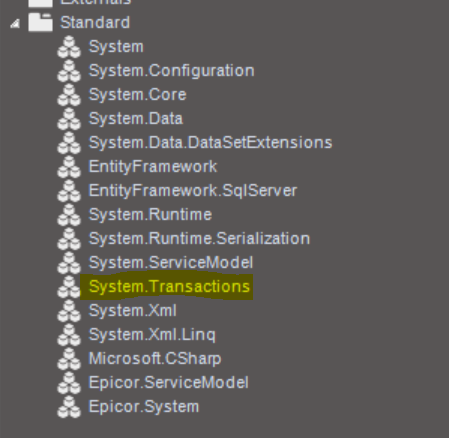Image resolution: width=449 pixels, height=438 pixels.
Task: Click the highlighted System.Transactions item
Action: [x=169, y=287]
